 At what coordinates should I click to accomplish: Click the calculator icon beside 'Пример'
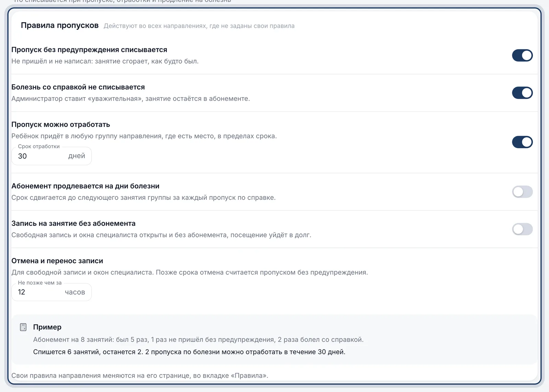click(x=23, y=327)
